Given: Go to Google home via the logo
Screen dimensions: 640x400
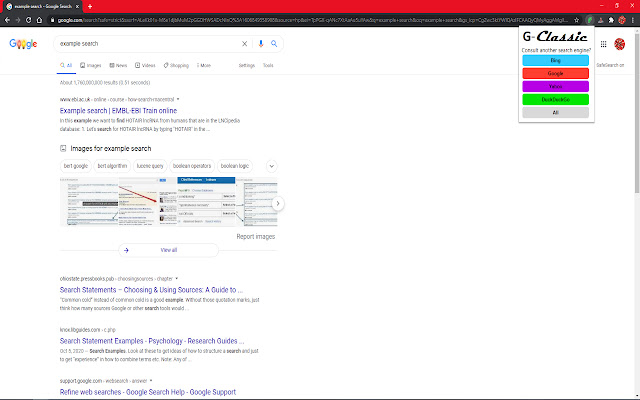Looking at the screenshot, I should coord(23,44).
